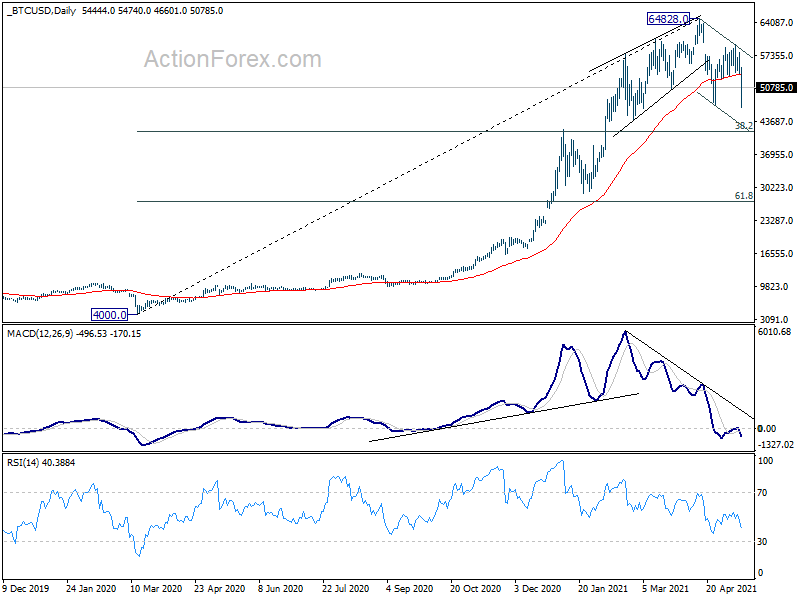Click the 4000.0 price low label

(109, 315)
